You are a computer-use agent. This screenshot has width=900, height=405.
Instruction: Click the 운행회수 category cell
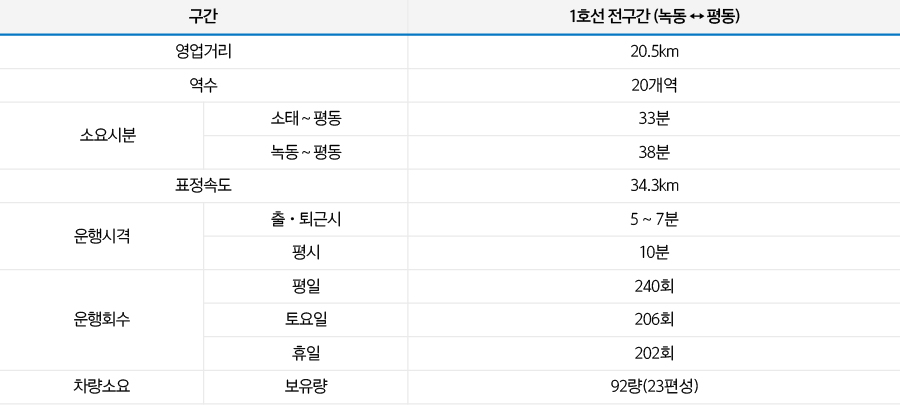[102, 320]
